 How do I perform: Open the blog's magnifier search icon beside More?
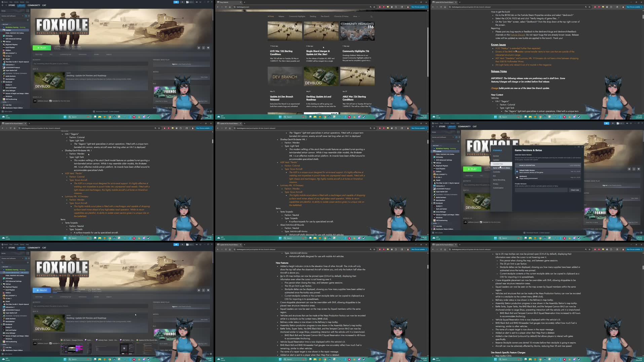(x=371, y=17)
